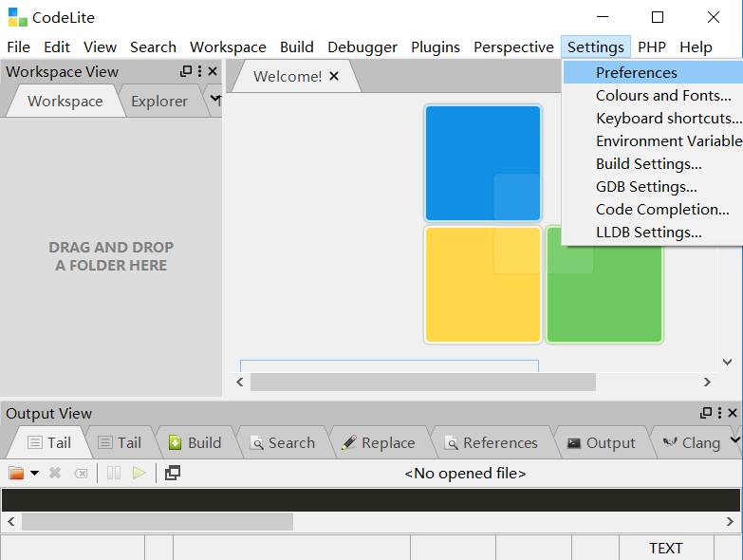Click the editor horizontal scrollbar

pos(422,382)
